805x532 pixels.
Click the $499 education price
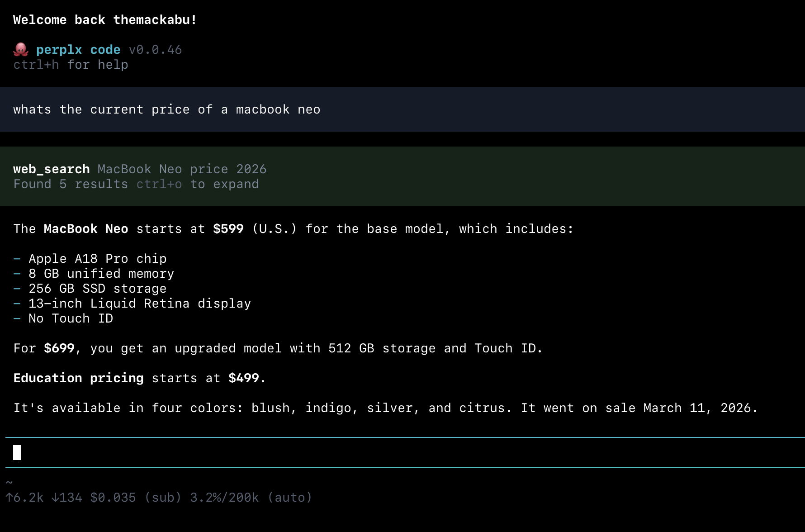(244, 378)
